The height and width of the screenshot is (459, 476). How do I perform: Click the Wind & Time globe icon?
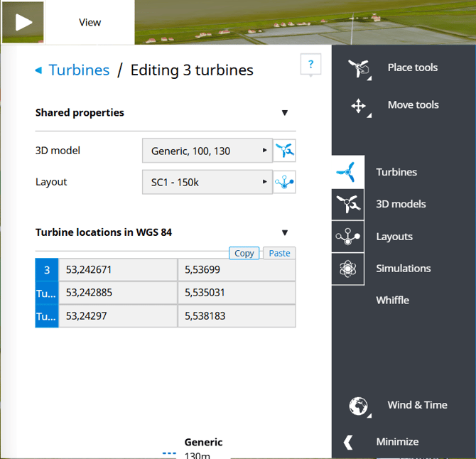(359, 406)
